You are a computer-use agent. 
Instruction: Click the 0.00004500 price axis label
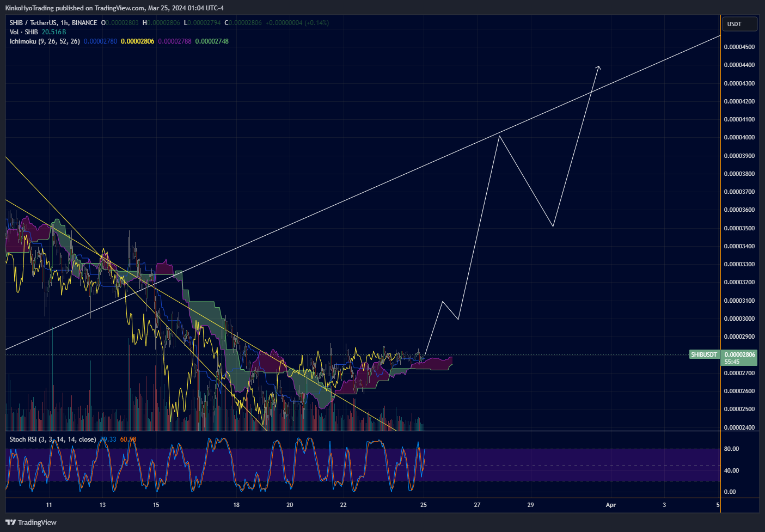point(739,47)
